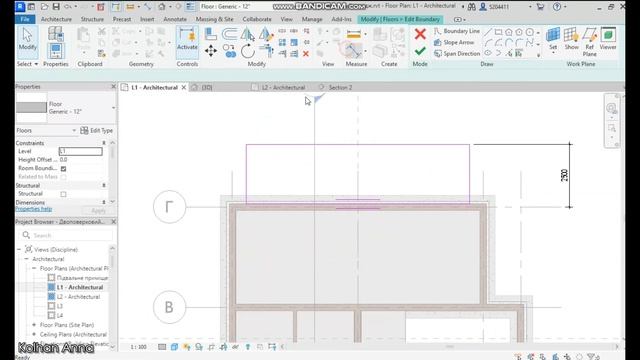
Task: Expand Floor Plans (Site Plan) node
Action: pos(34,325)
